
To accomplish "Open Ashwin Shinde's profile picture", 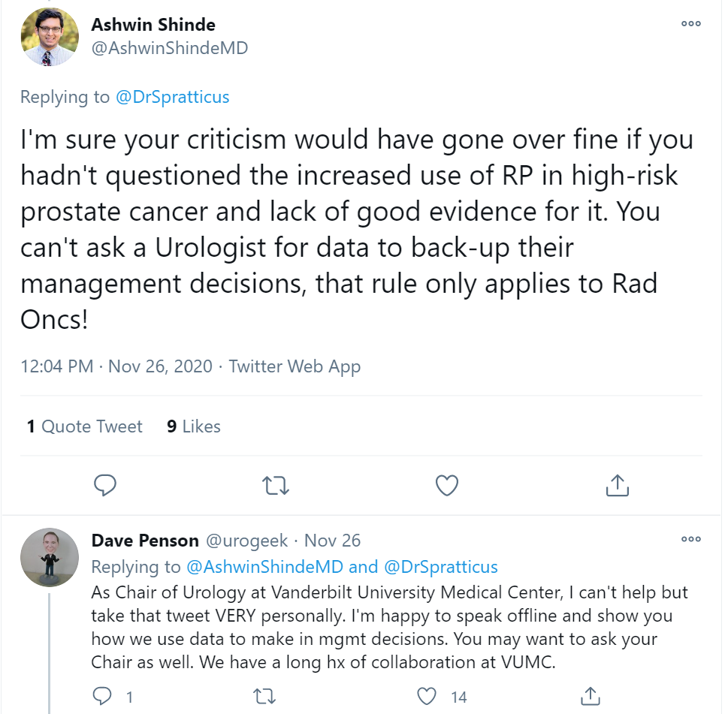I will pyautogui.click(x=49, y=37).
